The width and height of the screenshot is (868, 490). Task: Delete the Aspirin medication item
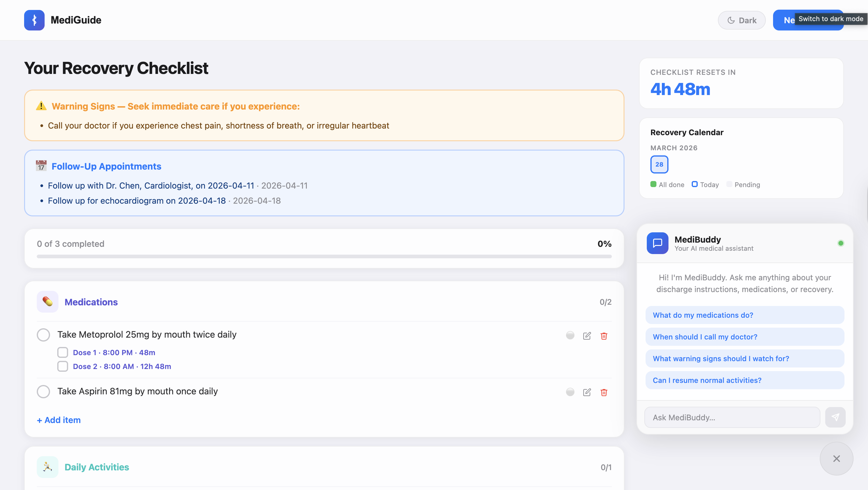point(603,392)
